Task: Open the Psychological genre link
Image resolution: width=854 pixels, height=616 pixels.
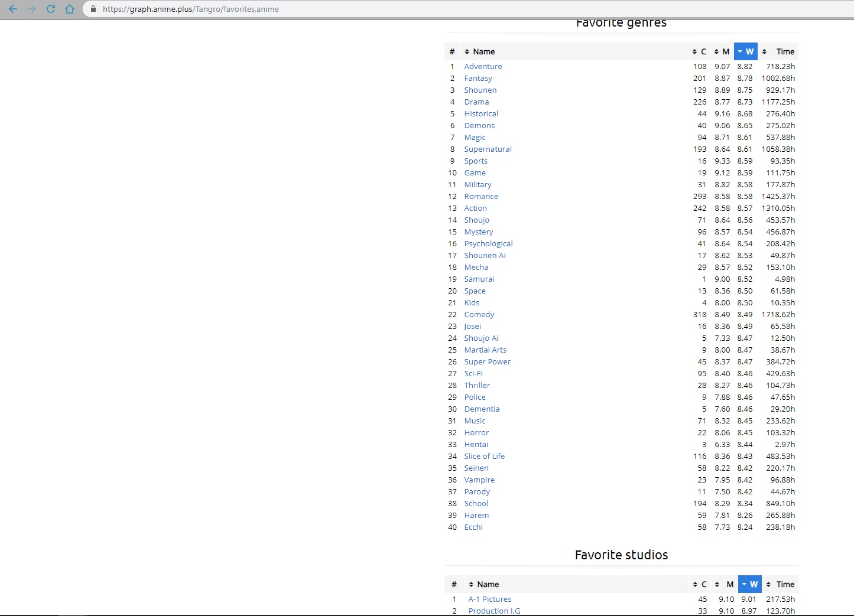Action: [488, 244]
